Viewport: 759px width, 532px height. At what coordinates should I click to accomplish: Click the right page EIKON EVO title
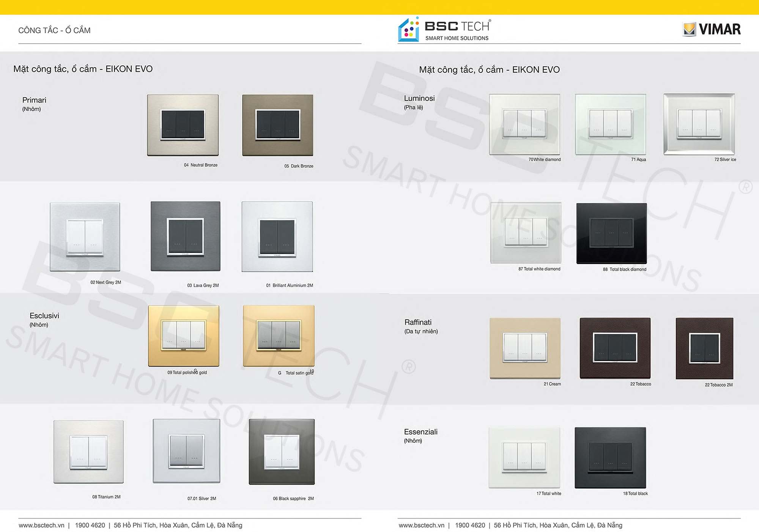[489, 70]
